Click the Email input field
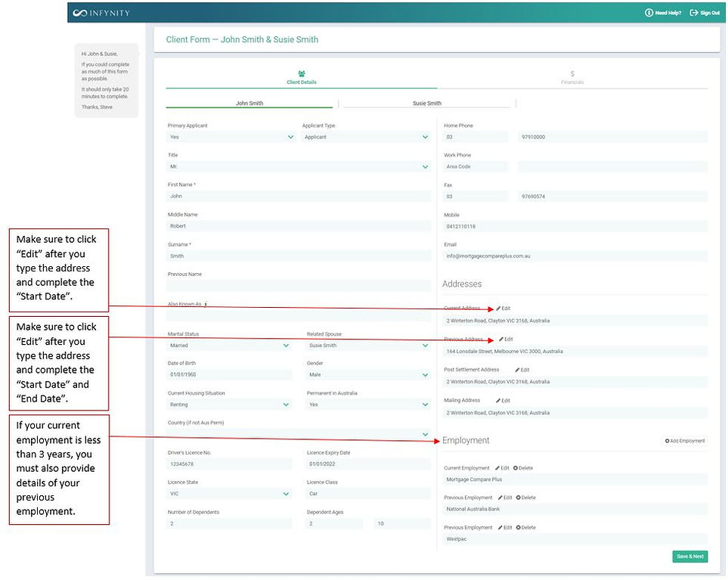Image resolution: width=728 pixels, height=580 pixels. tap(574, 256)
